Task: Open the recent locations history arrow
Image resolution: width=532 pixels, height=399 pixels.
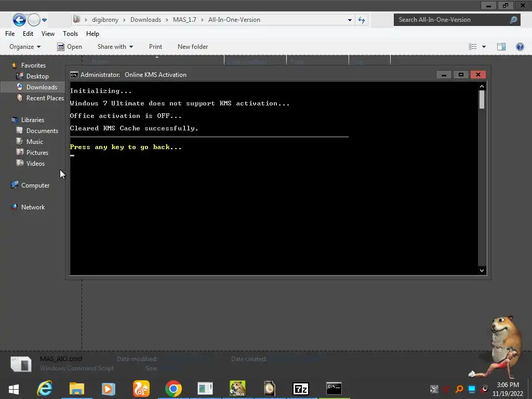Action: [x=45, y=20]
